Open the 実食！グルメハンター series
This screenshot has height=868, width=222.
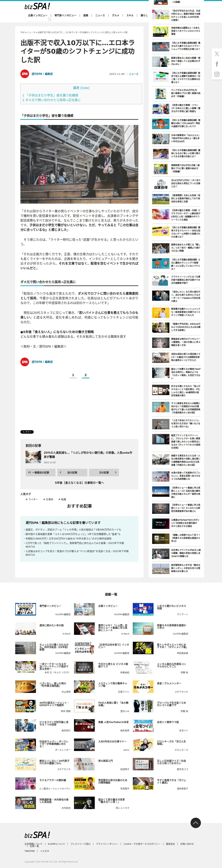coord(169,683)
